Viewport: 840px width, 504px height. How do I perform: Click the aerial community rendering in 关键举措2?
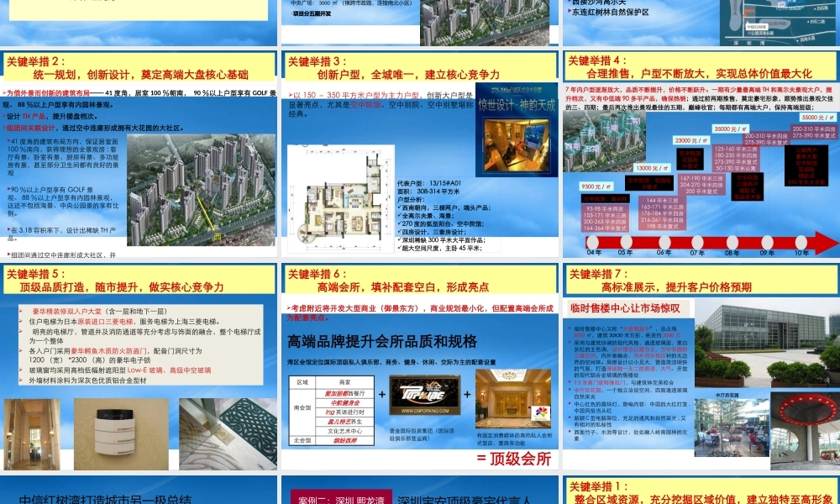point(201,190)
